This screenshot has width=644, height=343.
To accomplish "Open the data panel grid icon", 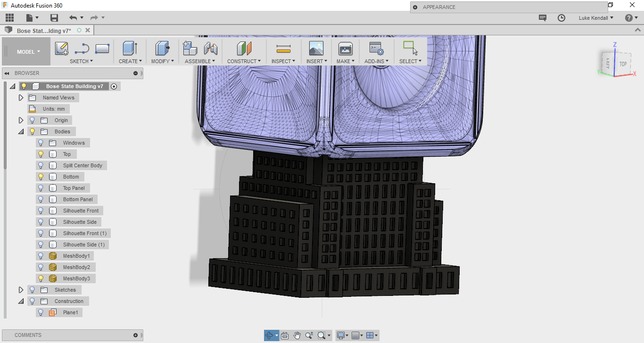I will coord(9,18).
